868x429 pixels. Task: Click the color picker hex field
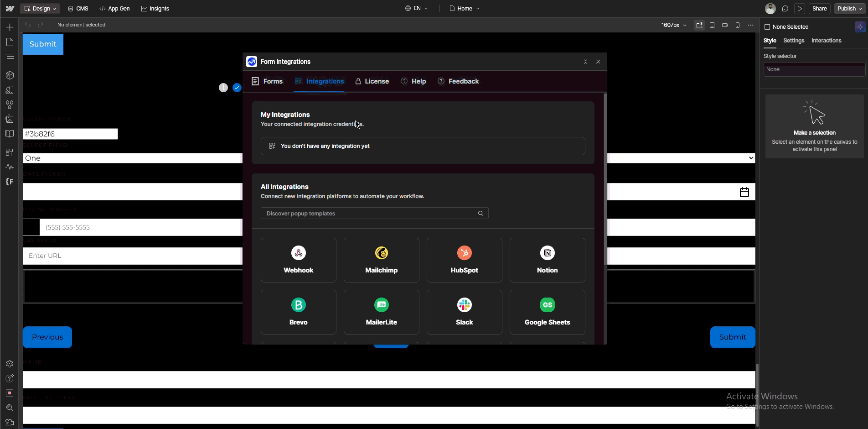tap(70, 134)
